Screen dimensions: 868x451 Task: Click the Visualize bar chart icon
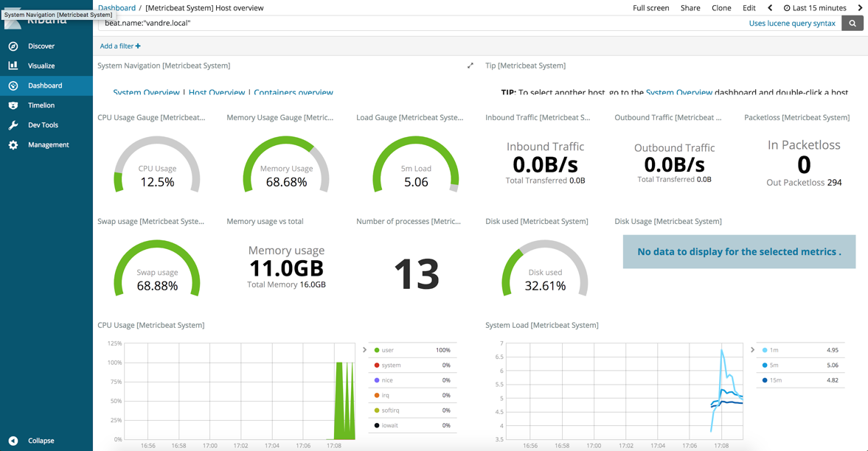13,66
